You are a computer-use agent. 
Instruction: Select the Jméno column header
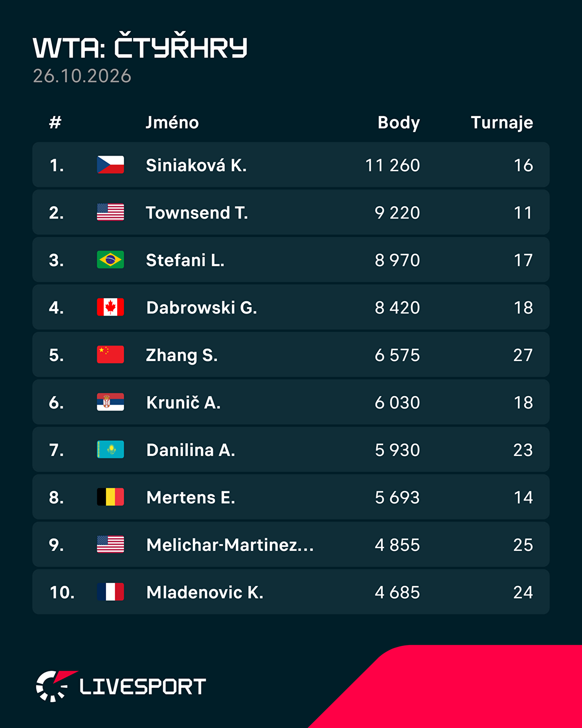coord(172,122)
